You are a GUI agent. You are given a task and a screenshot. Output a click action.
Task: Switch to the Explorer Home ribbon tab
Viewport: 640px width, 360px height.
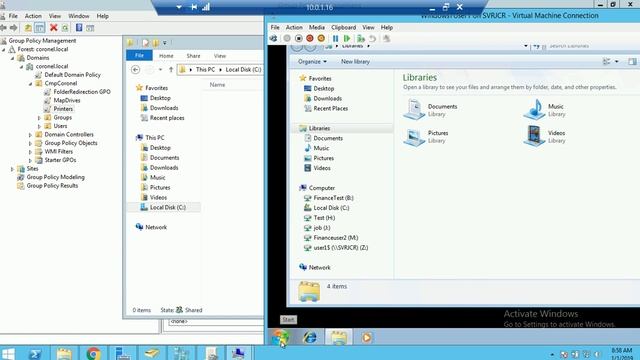tap(166, 56)
